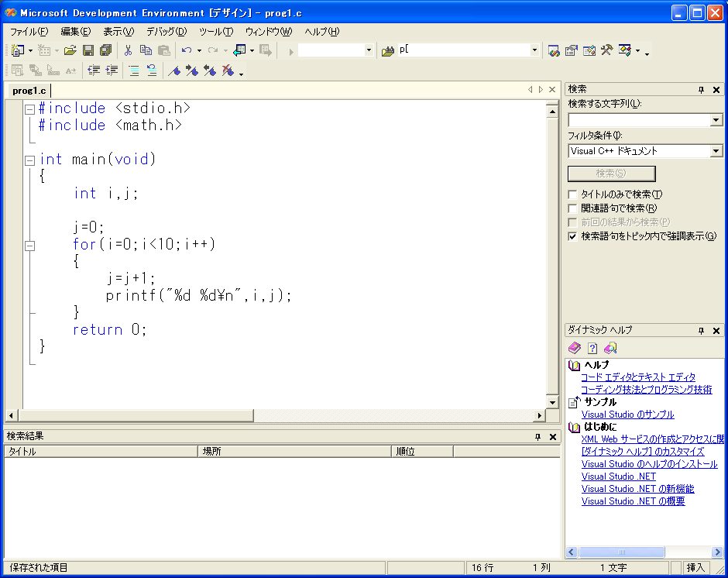Click the Undo arrow icon
Image resolution: width=728 pixels, height=578 pixels.
[x=187, y=50]
